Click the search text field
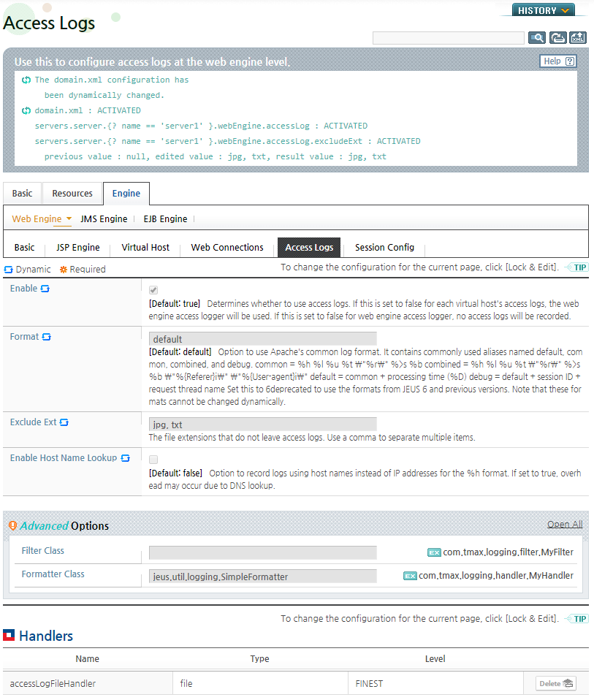The height and width of the screenshot is (700, 594). coord(449,38)
